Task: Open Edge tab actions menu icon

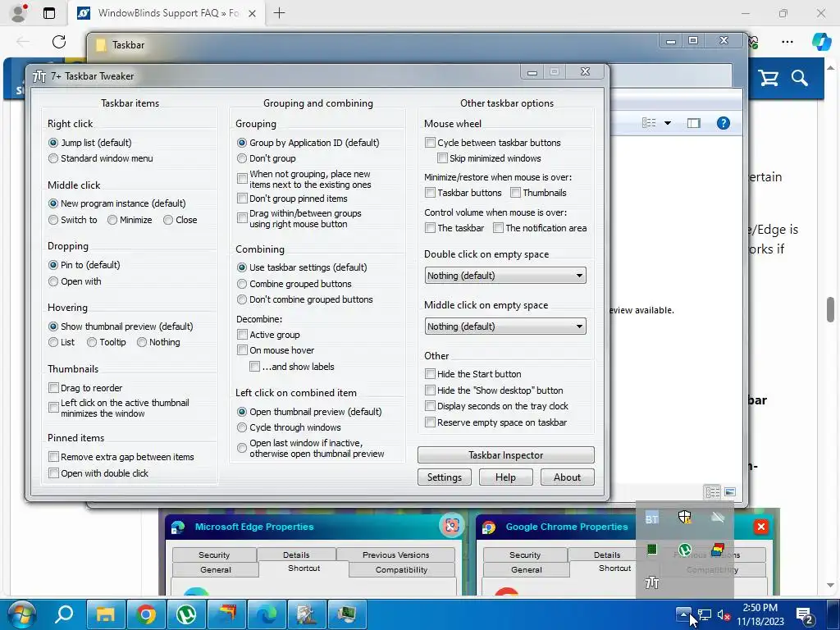Action: 49,13
